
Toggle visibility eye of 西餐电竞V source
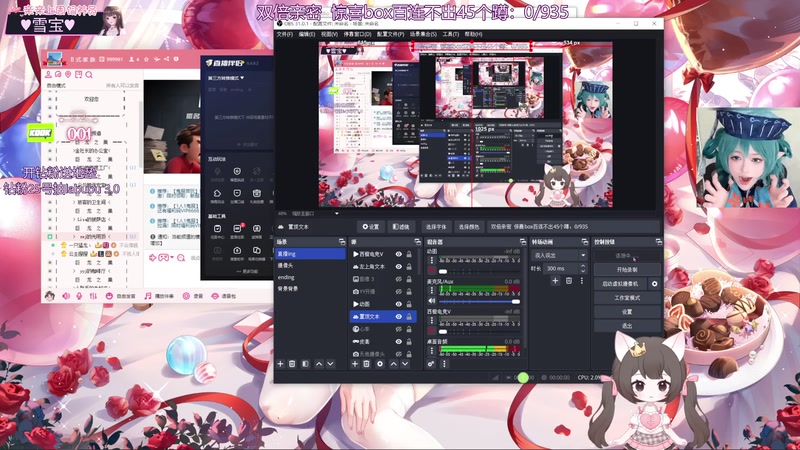(x=398, y=254)
